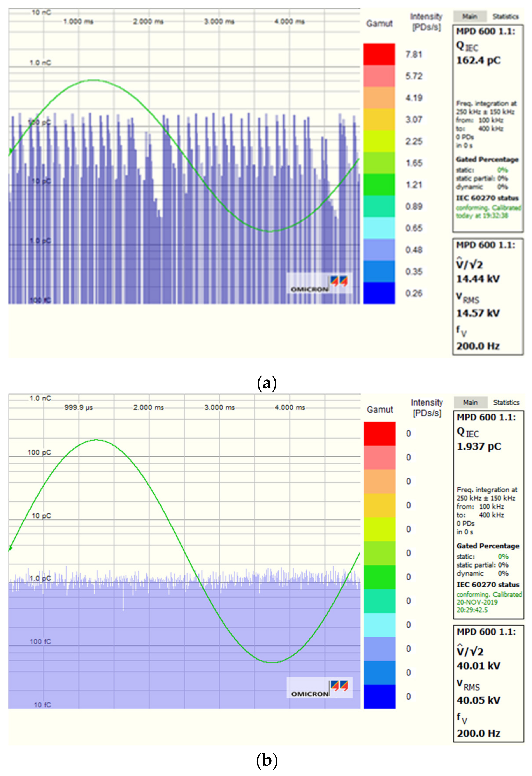Screen dimensions: 532x776
Task: Click the OMICRON logo in bottom chart
Action: point(320,688)
